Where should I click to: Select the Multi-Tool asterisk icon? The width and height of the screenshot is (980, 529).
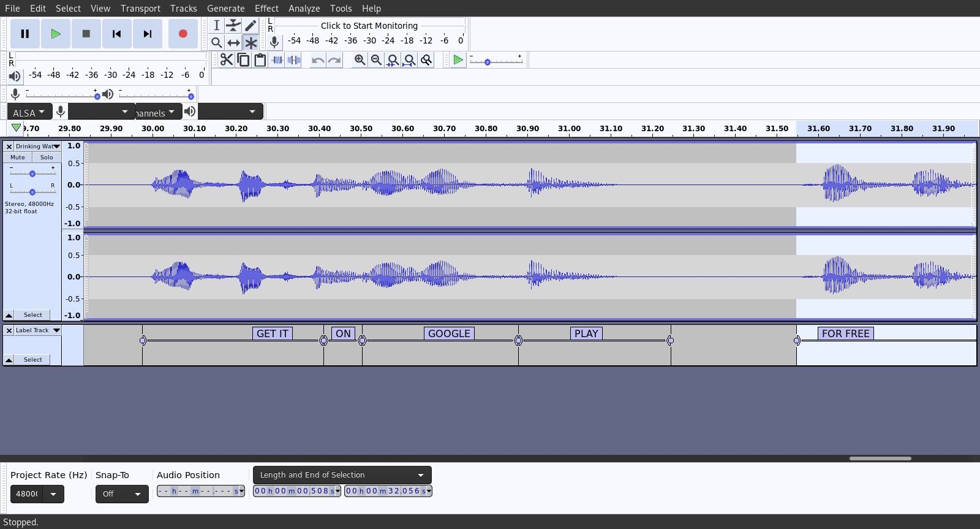point(251,42)
